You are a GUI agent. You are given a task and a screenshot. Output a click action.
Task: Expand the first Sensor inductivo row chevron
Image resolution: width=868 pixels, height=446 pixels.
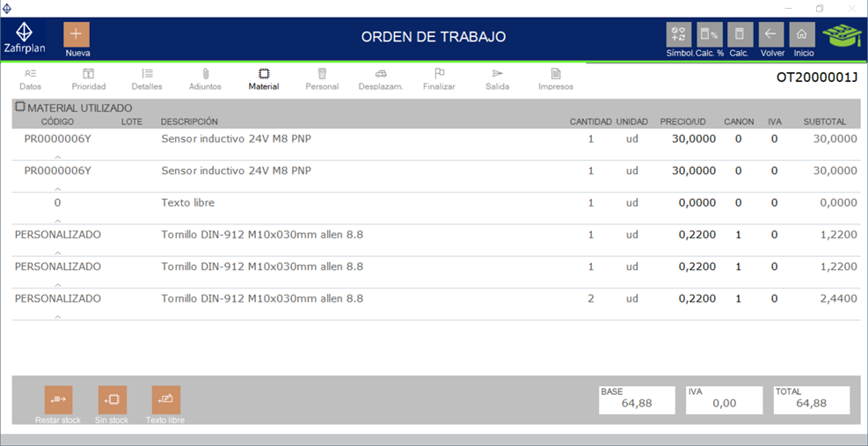click(x=58, y=157)
